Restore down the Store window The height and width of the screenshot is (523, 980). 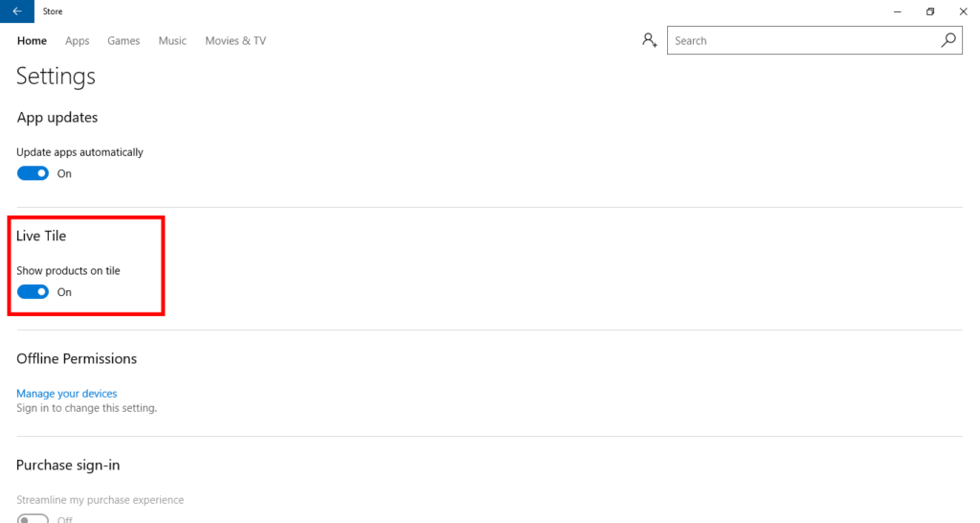(929, 11)
